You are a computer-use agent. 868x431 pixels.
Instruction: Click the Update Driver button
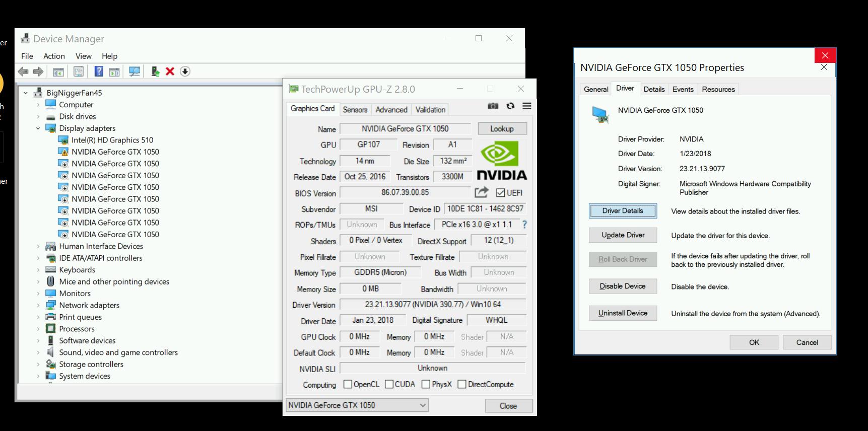pos(623,235)
